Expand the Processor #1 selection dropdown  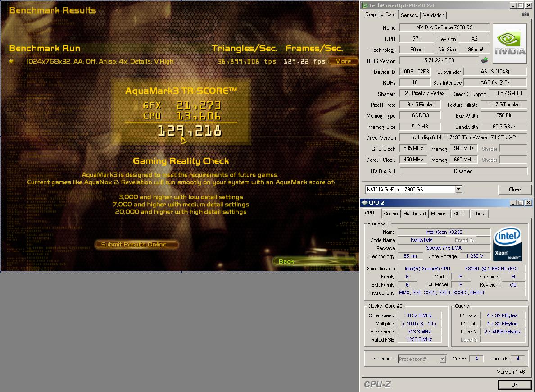click(442, 359)
